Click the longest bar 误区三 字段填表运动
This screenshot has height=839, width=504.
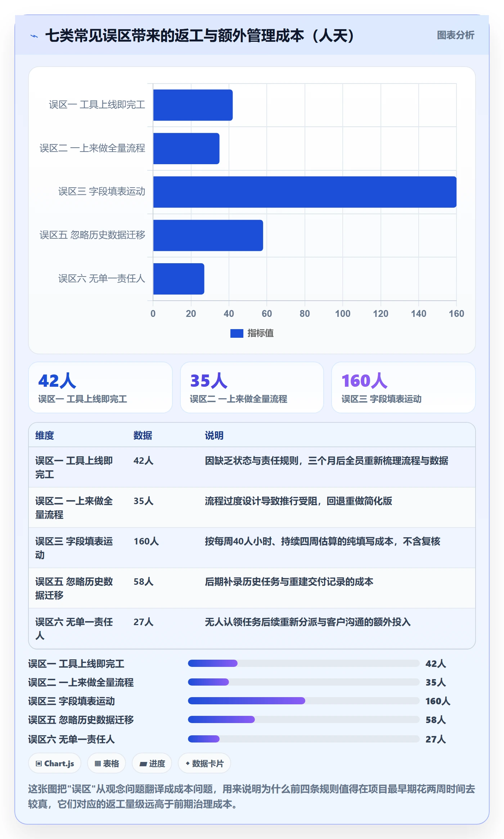point(305,192)
